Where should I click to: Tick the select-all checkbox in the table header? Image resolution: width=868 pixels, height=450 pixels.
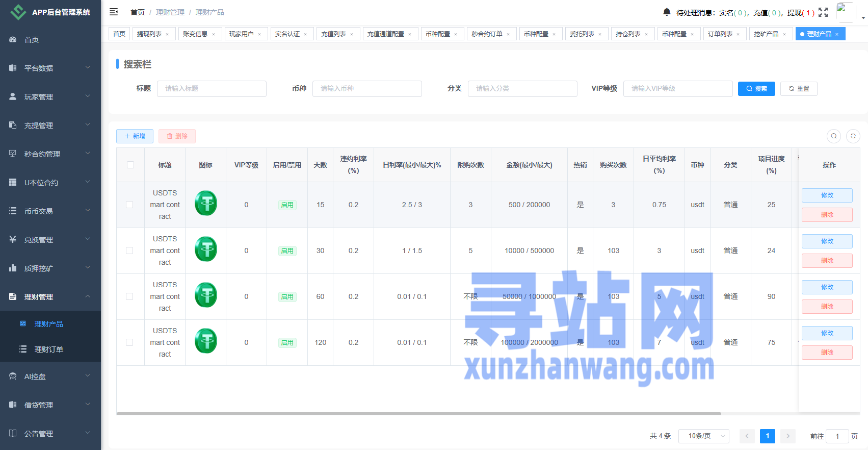point(130,165)
